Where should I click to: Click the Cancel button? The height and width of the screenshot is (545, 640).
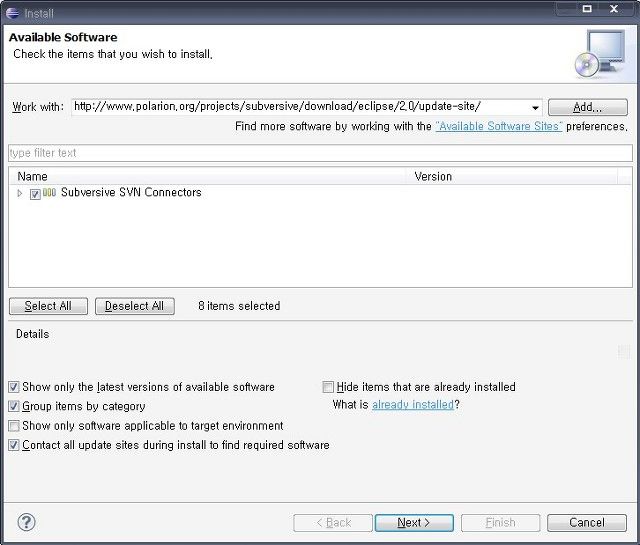pos(587,523)
